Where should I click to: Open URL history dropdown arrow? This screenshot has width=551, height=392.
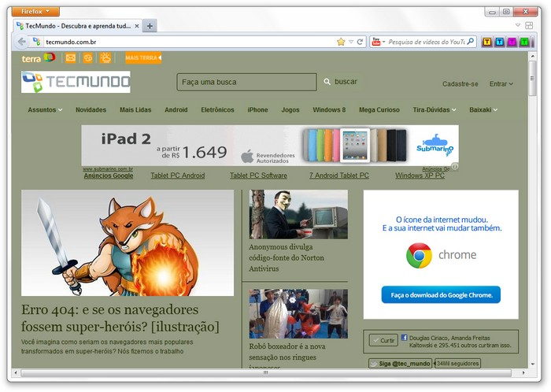(351, 42)
